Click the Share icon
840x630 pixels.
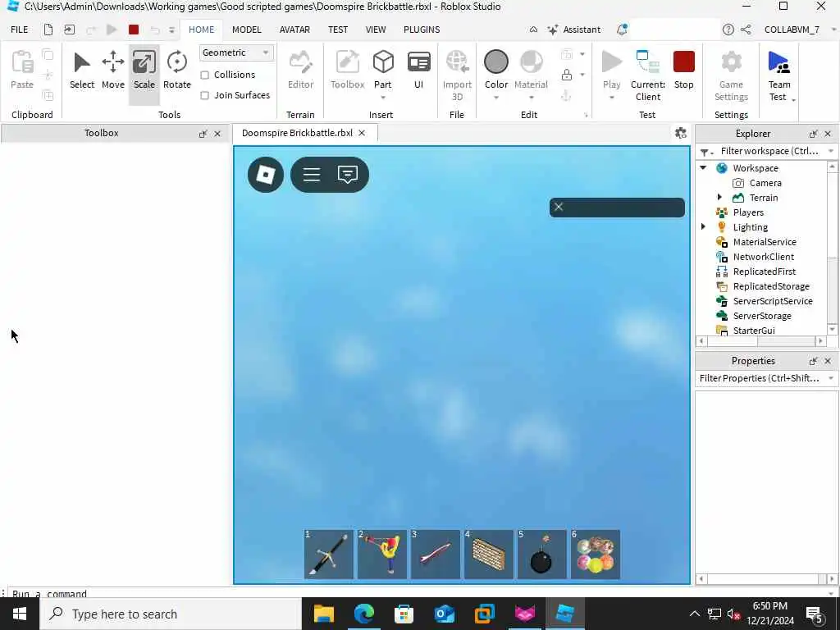[x=745, y=30]
